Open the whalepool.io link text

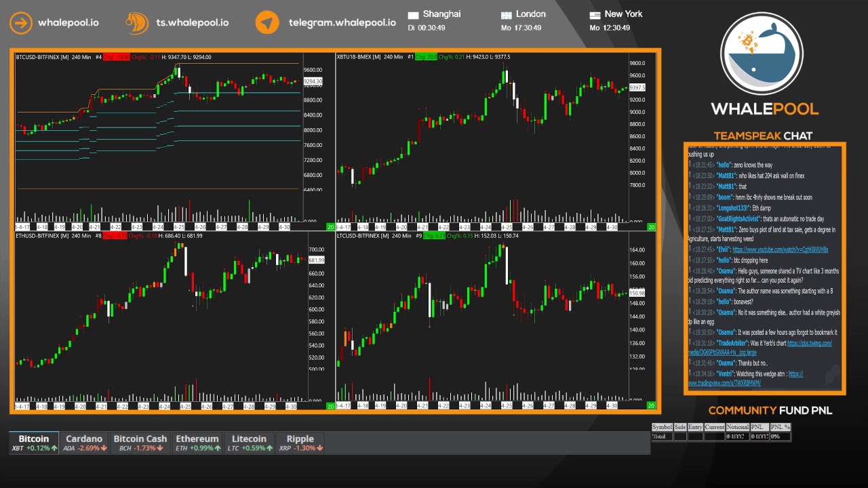coord(68,22)
